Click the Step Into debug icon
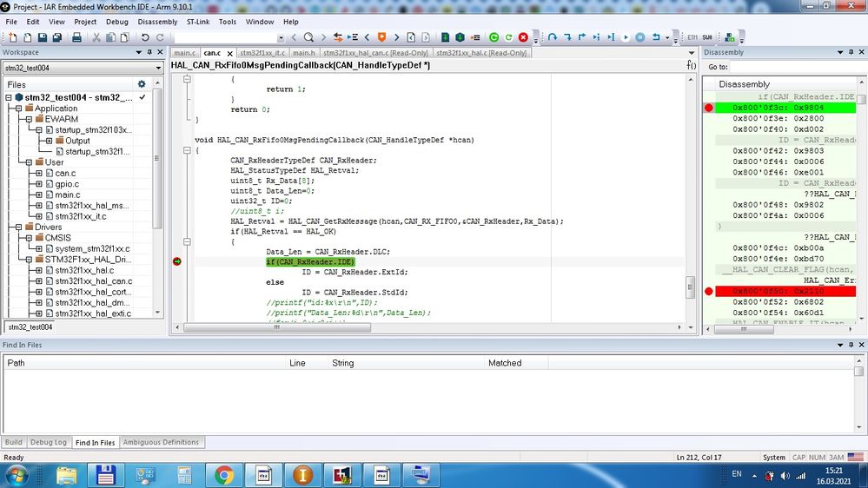Viewport: 868px width, 488px height. pos(567,37)
